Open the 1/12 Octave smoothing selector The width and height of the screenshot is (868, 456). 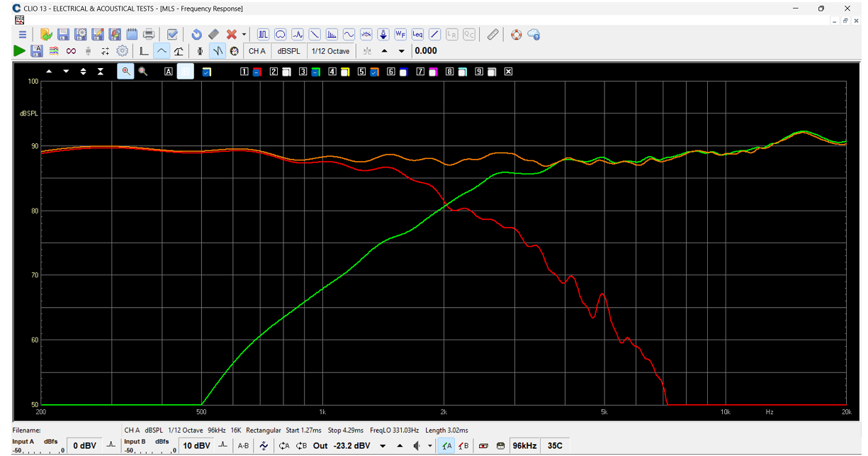(x=330, y=51)
